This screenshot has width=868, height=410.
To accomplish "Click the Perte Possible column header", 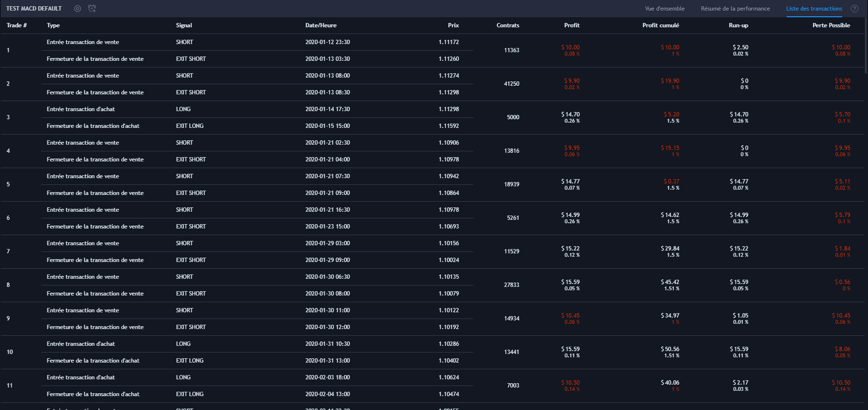I will coord(831,25).
